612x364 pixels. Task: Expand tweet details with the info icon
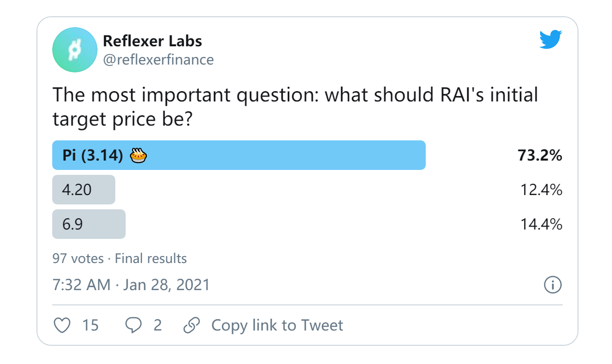pos(552,284)
